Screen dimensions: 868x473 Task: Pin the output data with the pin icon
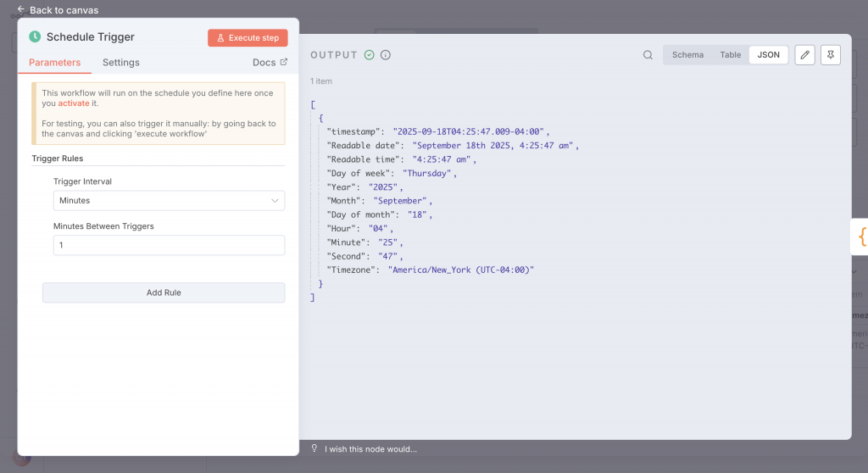[831, 55]
